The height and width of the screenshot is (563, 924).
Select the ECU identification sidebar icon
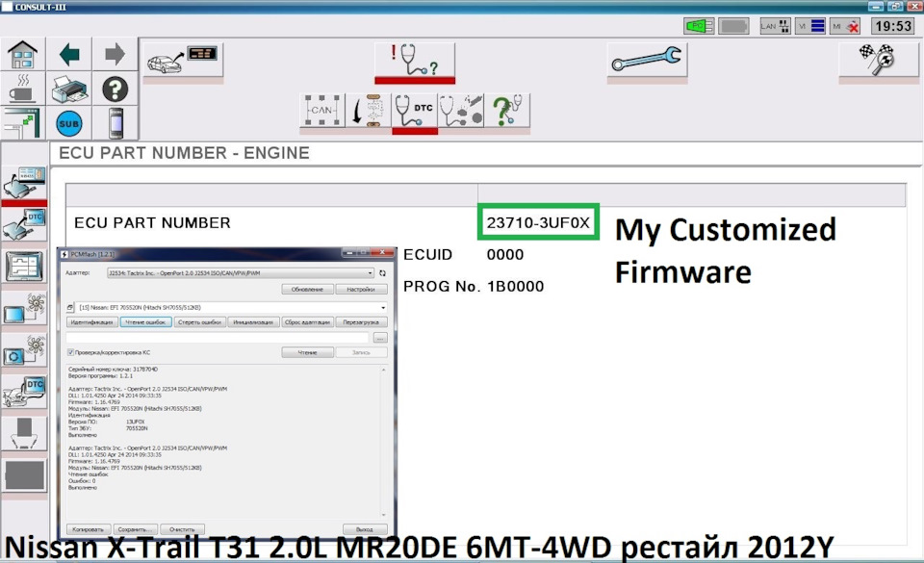[24, 183]
